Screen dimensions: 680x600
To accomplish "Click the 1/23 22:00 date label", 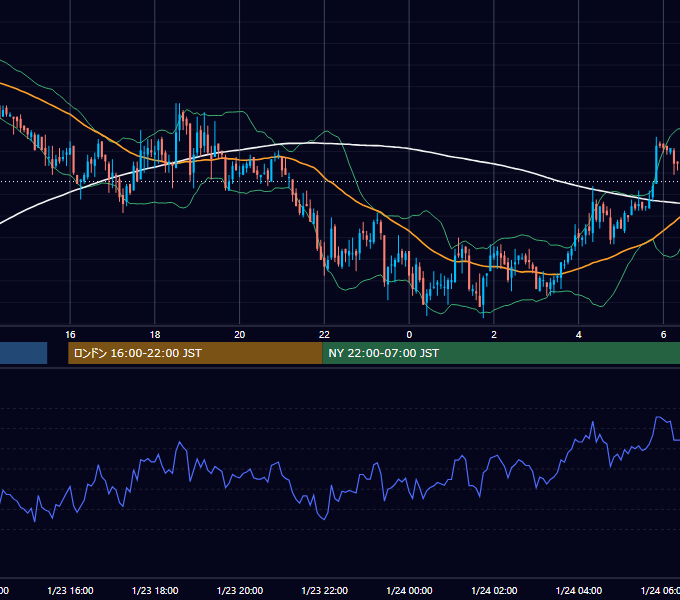I will tap(324, 590).
